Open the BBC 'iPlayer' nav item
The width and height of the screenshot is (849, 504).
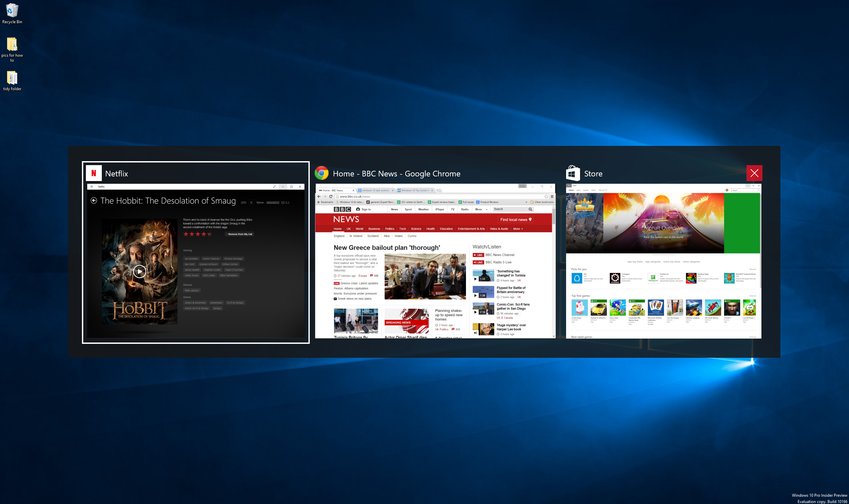click(x=440, y=209)
